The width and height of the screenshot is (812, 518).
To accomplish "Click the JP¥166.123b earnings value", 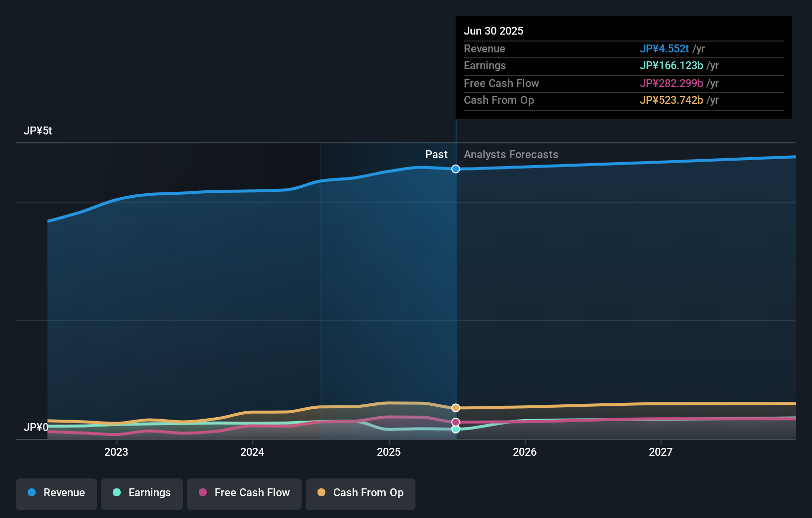I will [x=671, y=66].
